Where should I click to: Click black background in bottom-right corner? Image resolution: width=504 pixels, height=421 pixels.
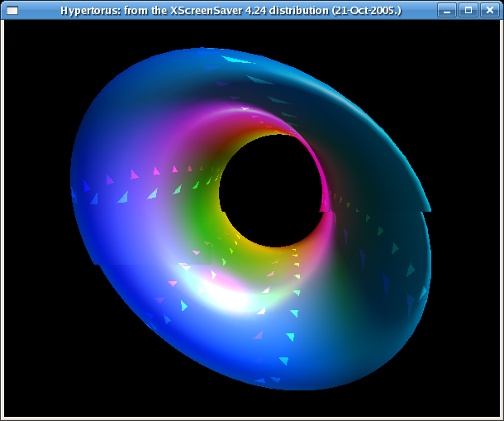[x=471, y=389]
